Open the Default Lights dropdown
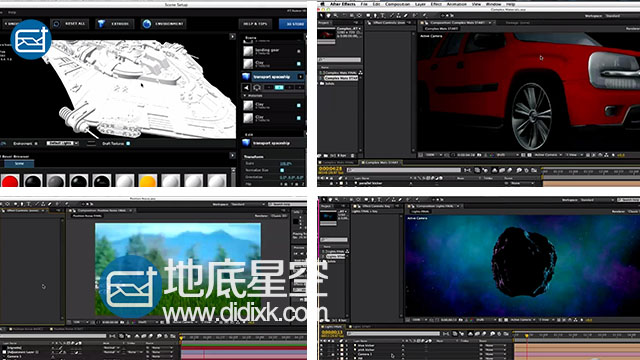640x360 pixels. click(x=62, y=143)
